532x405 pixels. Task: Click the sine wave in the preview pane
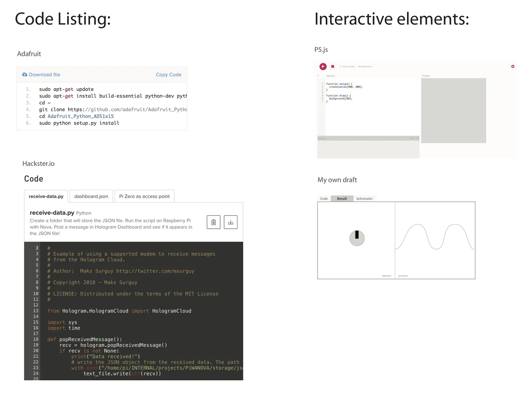(x=434, y=237)
